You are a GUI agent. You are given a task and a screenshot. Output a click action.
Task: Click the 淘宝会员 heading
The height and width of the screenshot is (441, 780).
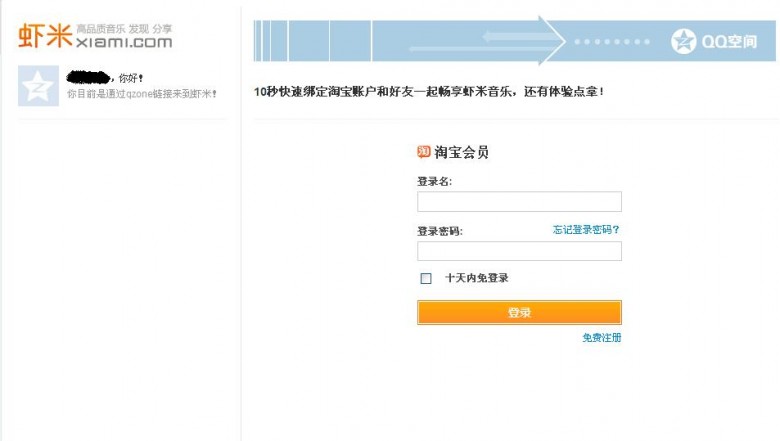pyautogui.click(x=462, y=153)
